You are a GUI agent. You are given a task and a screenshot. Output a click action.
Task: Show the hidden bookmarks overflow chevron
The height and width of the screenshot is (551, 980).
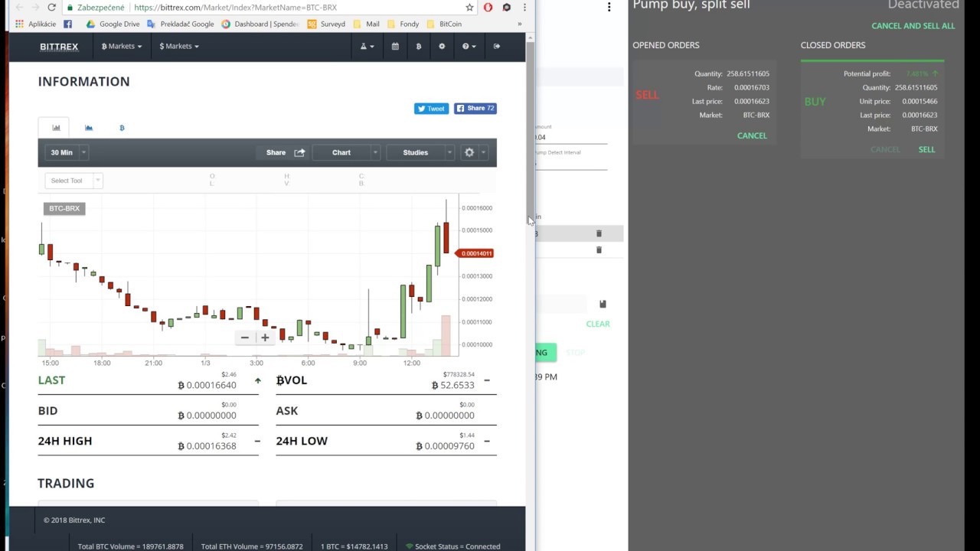coord(520,24)
